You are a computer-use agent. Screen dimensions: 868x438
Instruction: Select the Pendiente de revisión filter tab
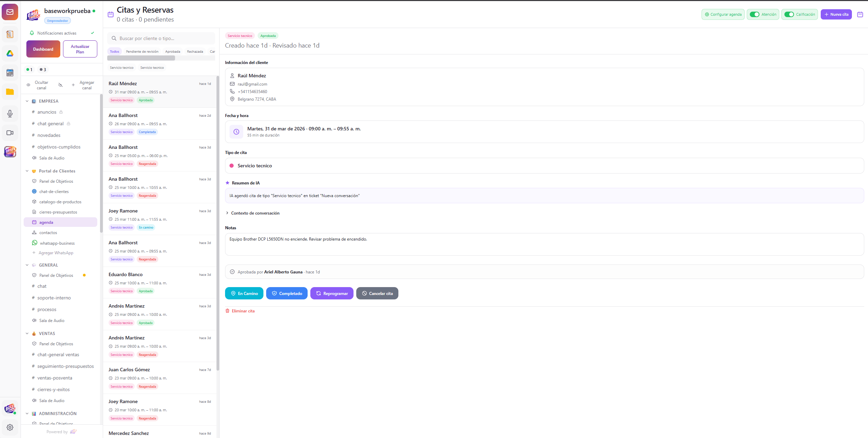click(x=142, y=52)
